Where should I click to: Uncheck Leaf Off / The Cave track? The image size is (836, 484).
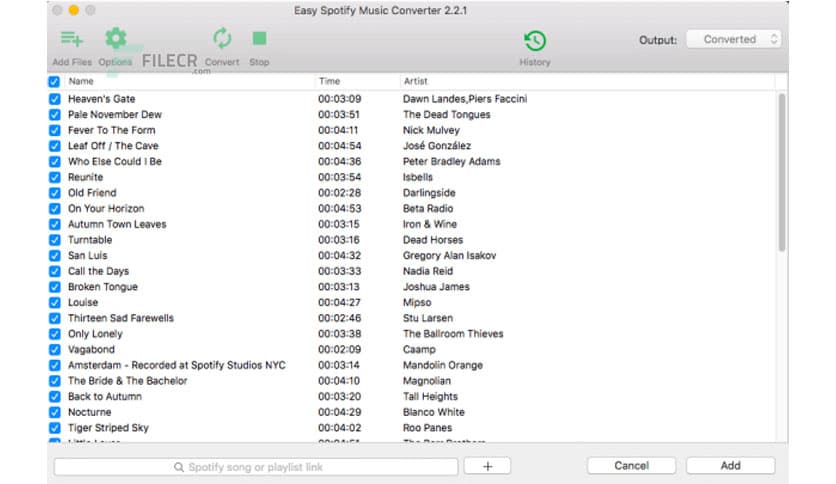pyautogui.click(x=54, y=146)
